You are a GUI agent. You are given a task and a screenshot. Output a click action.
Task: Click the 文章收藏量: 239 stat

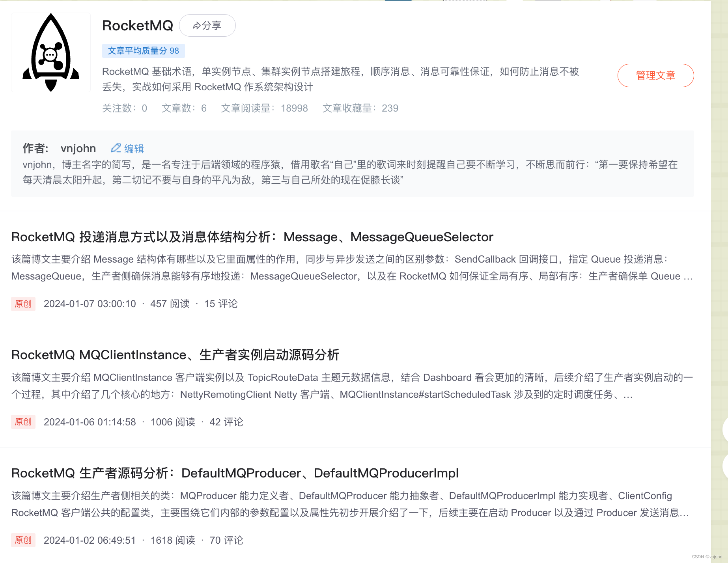pyautogui.click(x=360, y=108)
